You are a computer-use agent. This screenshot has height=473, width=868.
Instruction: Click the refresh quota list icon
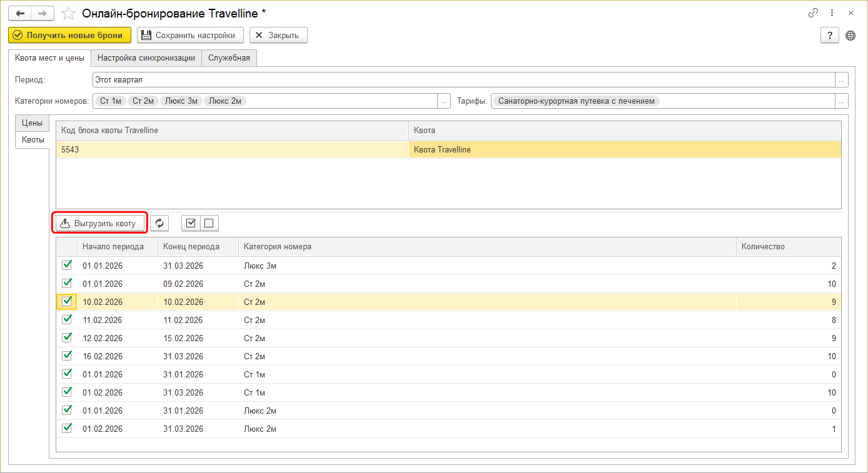tap(159, 223)
